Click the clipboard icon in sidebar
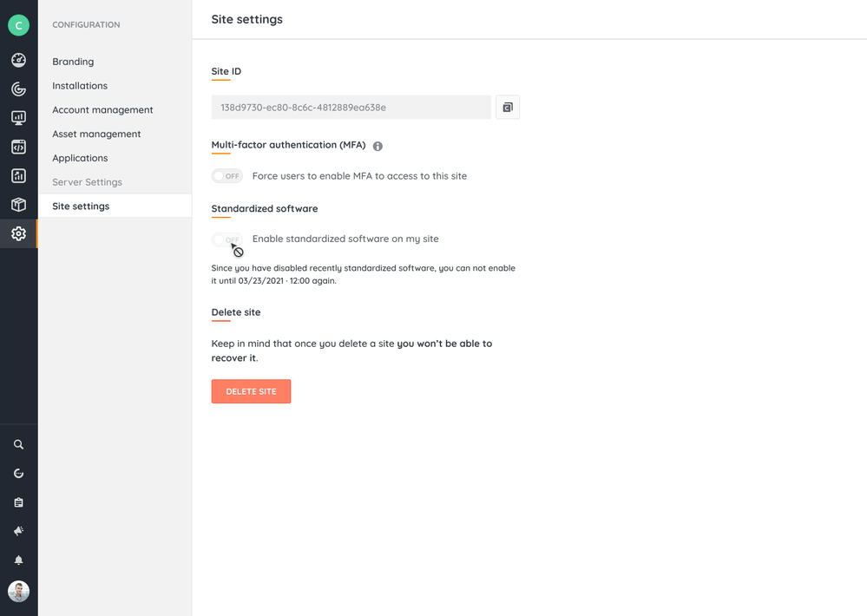Screen dimensions: 867x616 tap(18, 502)
